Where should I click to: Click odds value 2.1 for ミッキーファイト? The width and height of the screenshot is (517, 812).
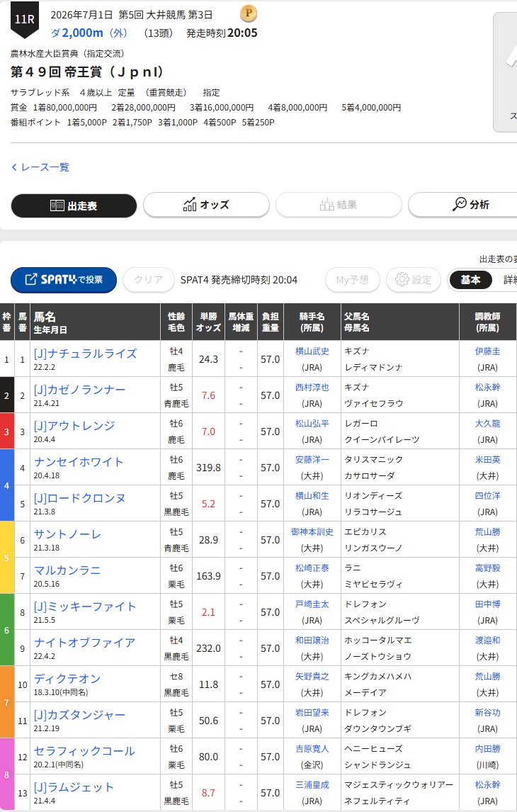coord(208,612)
